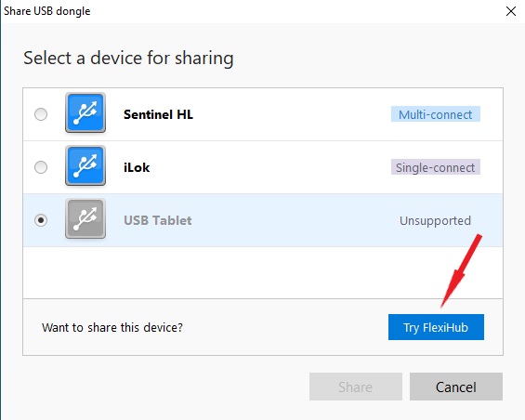Click empty area below the device list
Viewport: 525px width, 420px height.
pyautogui.click(x=263, y=272)
